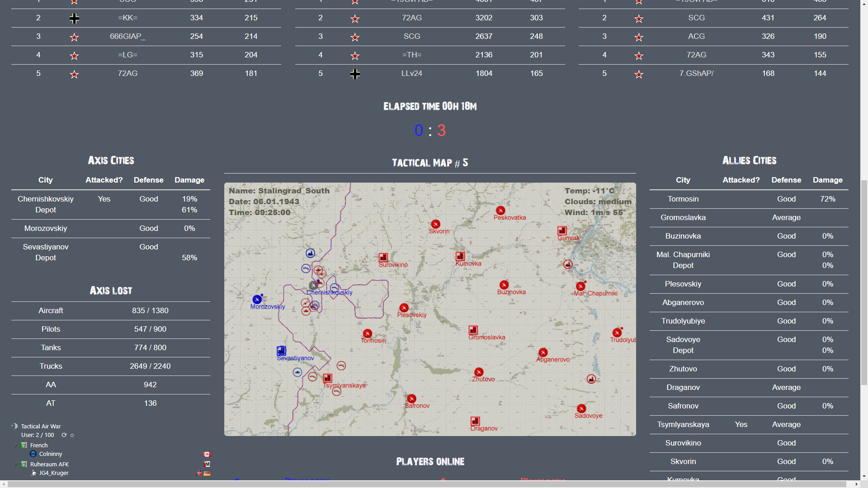Select the Peskovatka airfield marker
Image resolution: width=868 pixels, height=488 pixels.
500,211
